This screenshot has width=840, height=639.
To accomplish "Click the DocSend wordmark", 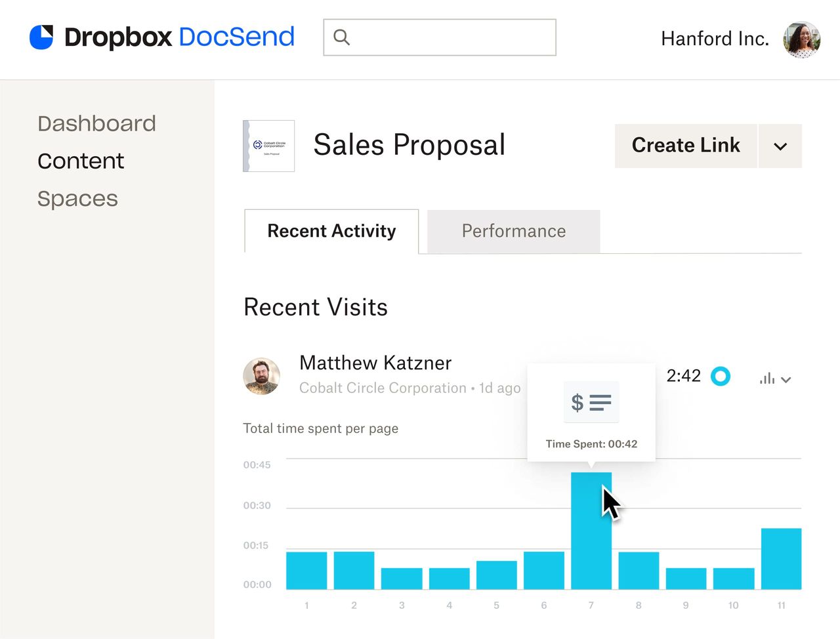I will [236, 37].
